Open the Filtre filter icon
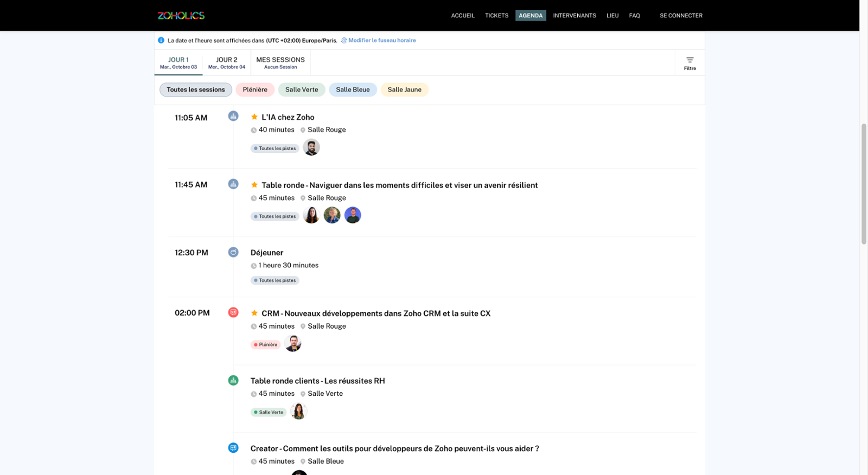The width and height of the screenshot is (868, 475). point(690,63)
